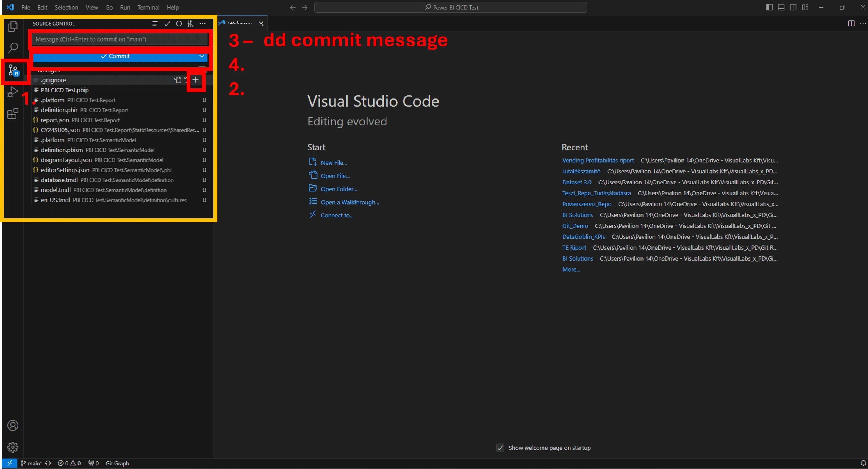Stage .gitignore with the plus icon
The image size is (868, 469).
click(x=195, y=80)
